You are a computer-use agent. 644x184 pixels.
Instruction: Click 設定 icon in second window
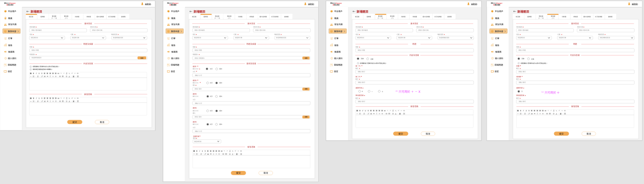168,71
